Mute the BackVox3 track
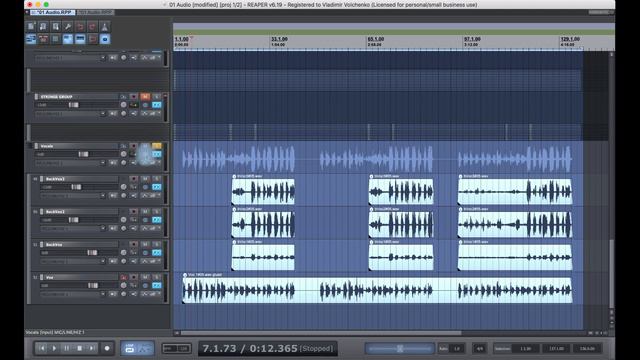Screen dimensions: 640x360 145,179
